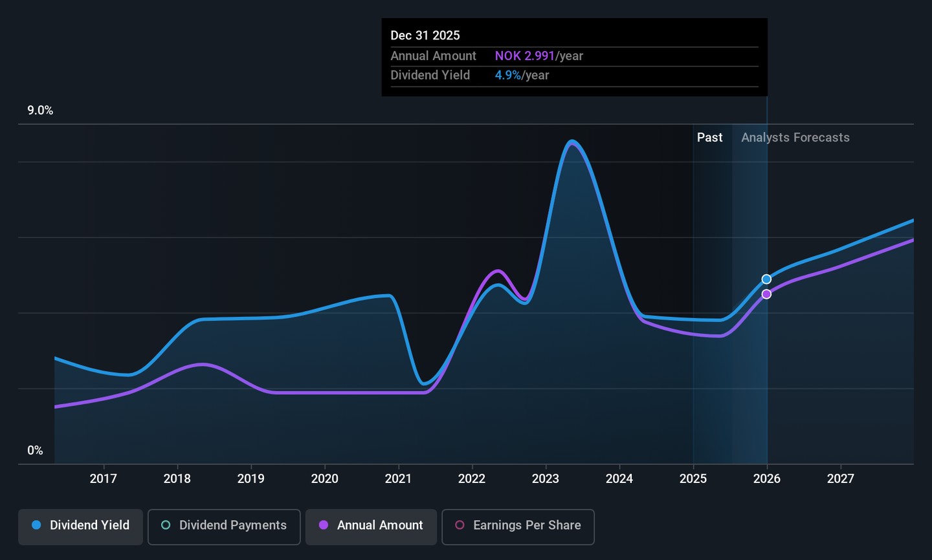Select the blue Dividend Yield marker at 2026

point(766,279)
